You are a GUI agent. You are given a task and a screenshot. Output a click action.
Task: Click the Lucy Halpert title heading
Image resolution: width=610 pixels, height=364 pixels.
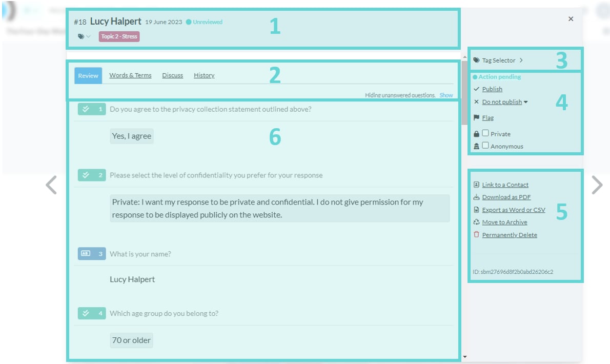115,22
